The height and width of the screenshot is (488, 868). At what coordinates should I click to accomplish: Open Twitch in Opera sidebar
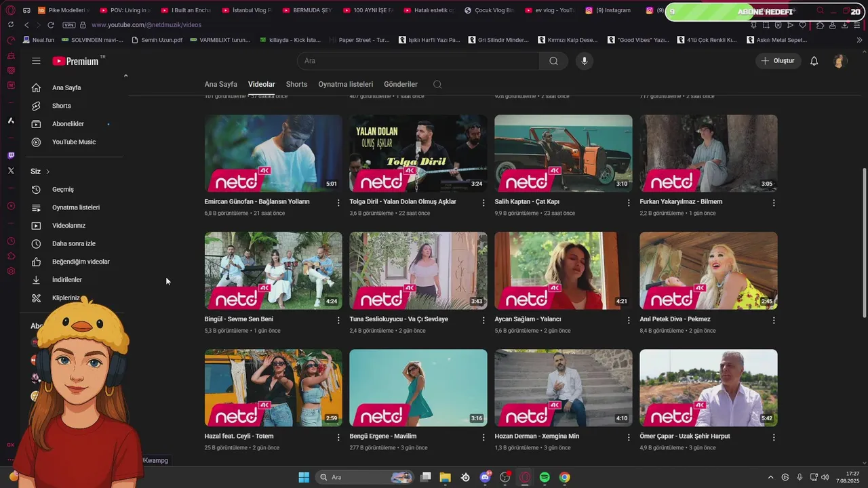pos(11,155)
